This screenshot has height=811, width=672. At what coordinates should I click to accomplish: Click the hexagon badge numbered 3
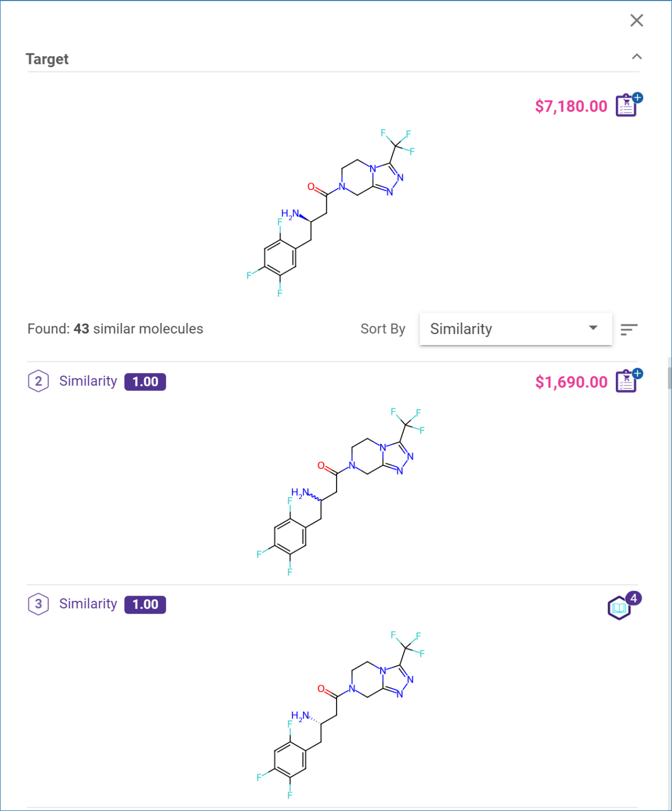[37, 604]
